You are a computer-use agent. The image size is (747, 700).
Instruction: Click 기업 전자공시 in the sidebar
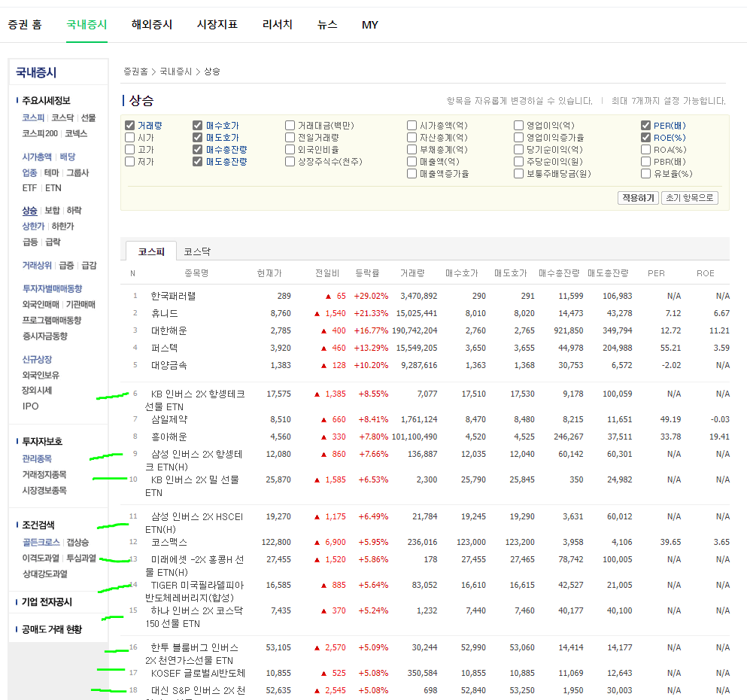47,602
